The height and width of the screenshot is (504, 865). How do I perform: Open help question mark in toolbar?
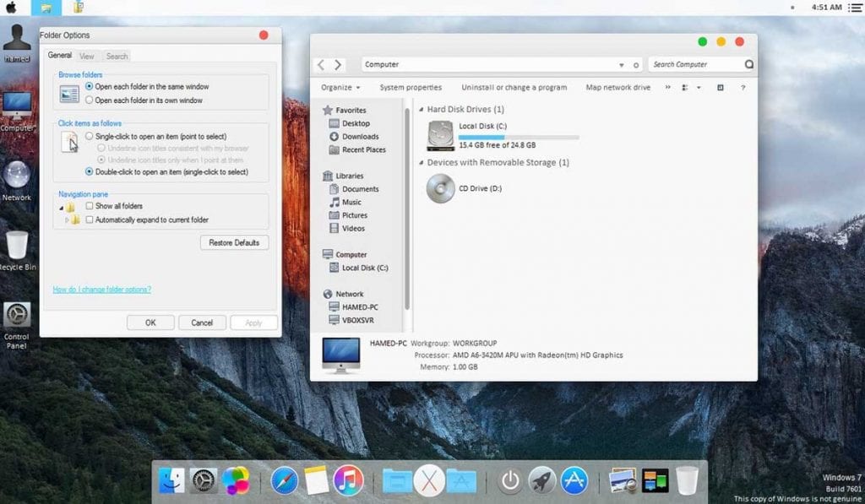pyautogui.click(x=743, y=87)
